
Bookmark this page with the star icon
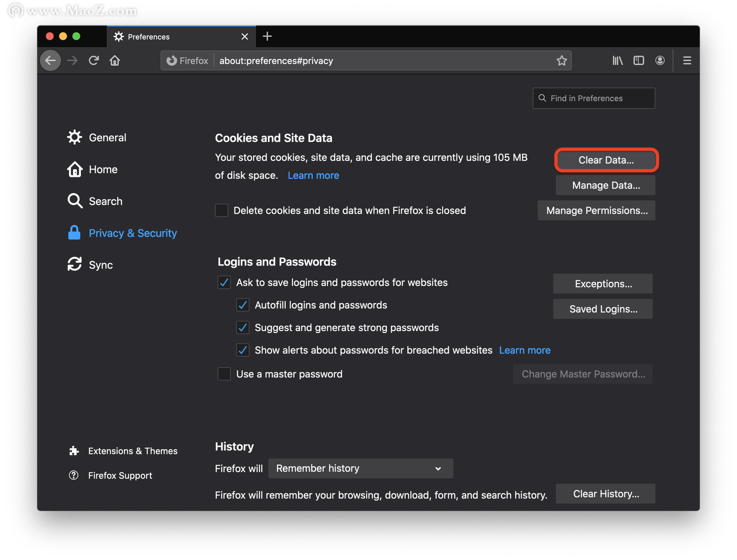(562, 61)
